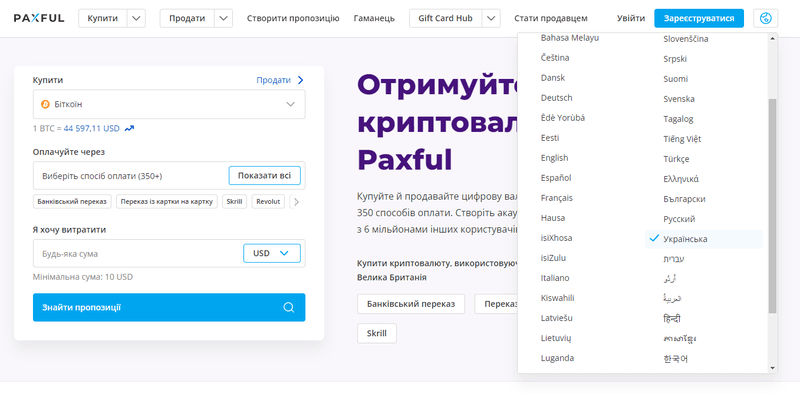Open Стати продавцем navigation item
800x394 pixels.
551,18
